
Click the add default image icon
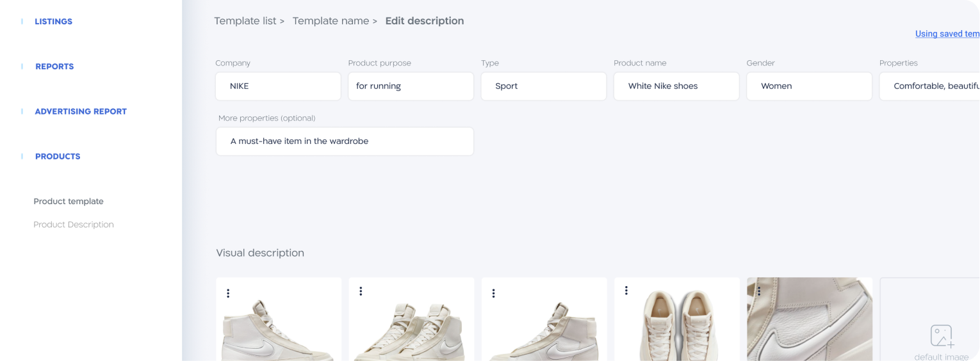(x=942, y=336)
